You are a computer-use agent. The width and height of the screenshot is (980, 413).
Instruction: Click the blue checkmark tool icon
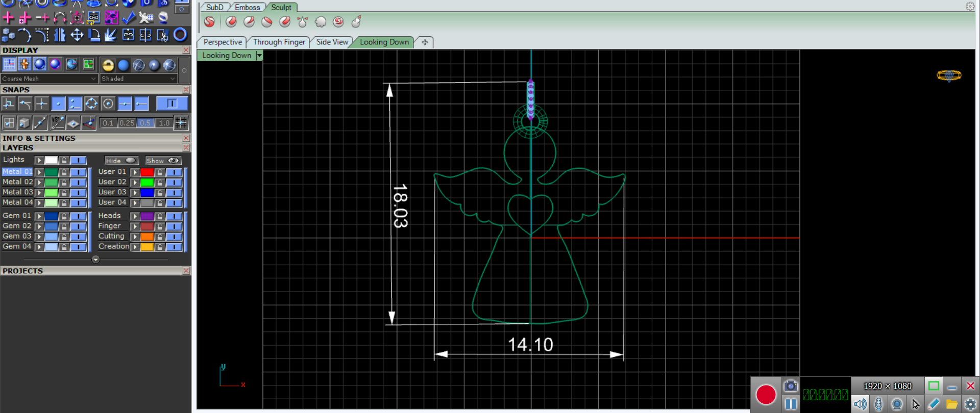[x=129, y=18]
